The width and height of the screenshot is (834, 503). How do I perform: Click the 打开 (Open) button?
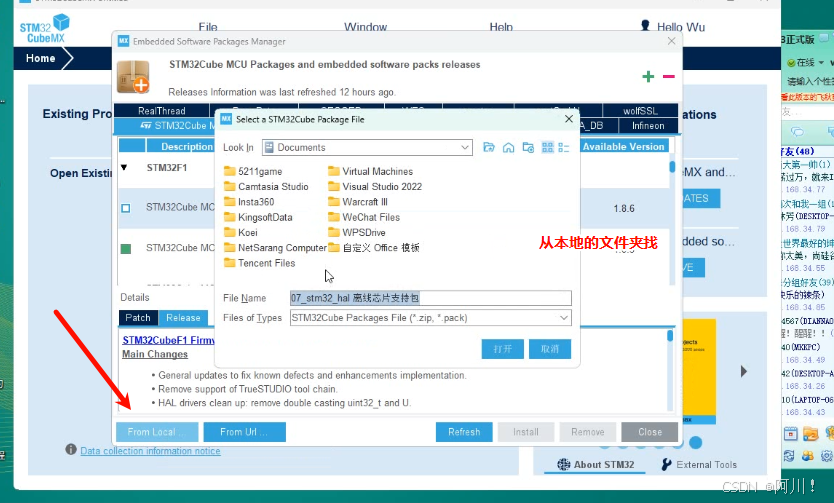tap(503, 349)
